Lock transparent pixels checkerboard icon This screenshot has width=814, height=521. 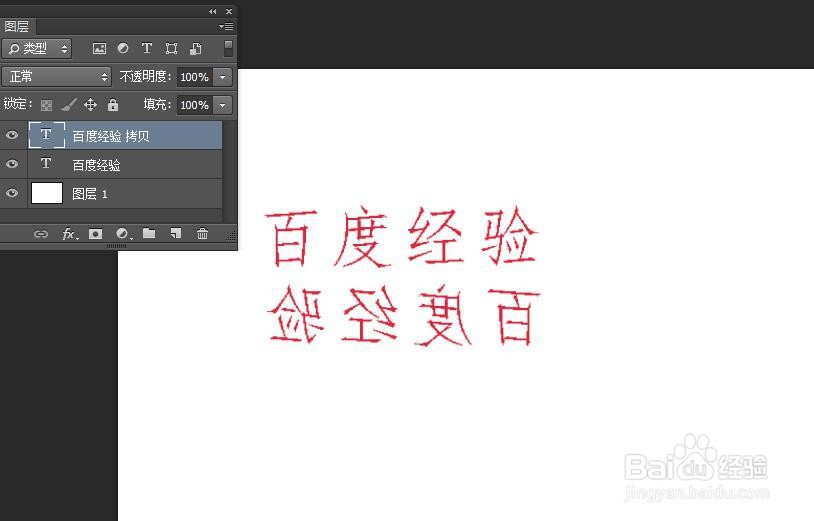46,105
